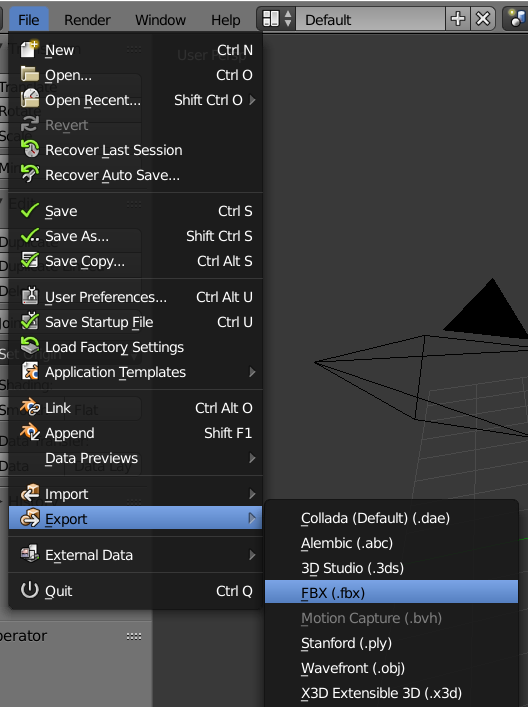The height and width of the screenshot is (707, 528).
Task: Click the Load Factory Settings icon
Action: pos(30,346)
